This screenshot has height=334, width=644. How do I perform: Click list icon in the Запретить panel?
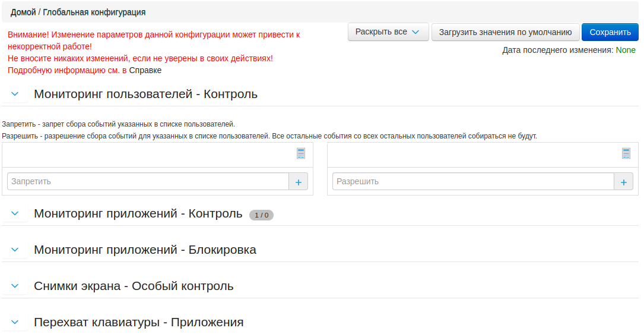point(301,153)
